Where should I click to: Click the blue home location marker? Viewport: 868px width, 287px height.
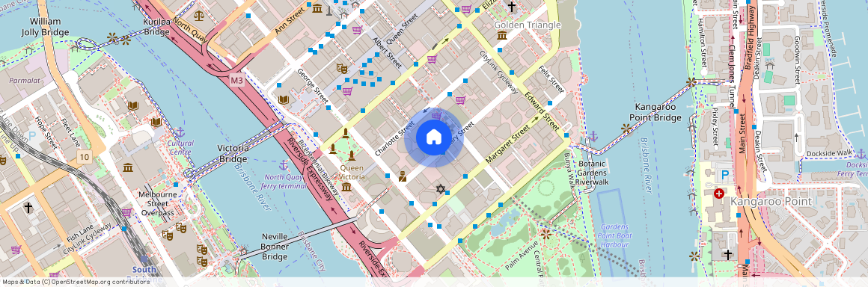(x=433, y=138)
